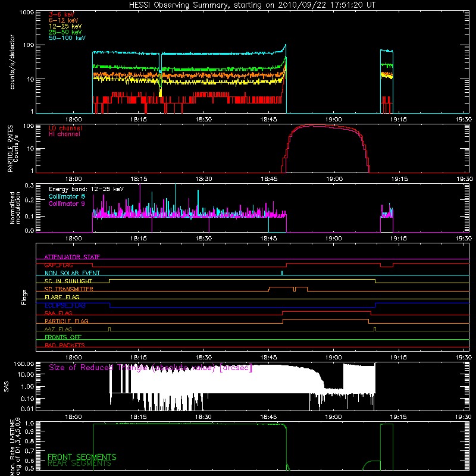Click the NON_SOLAR_EVENT flag label

(x=72, y=273)
